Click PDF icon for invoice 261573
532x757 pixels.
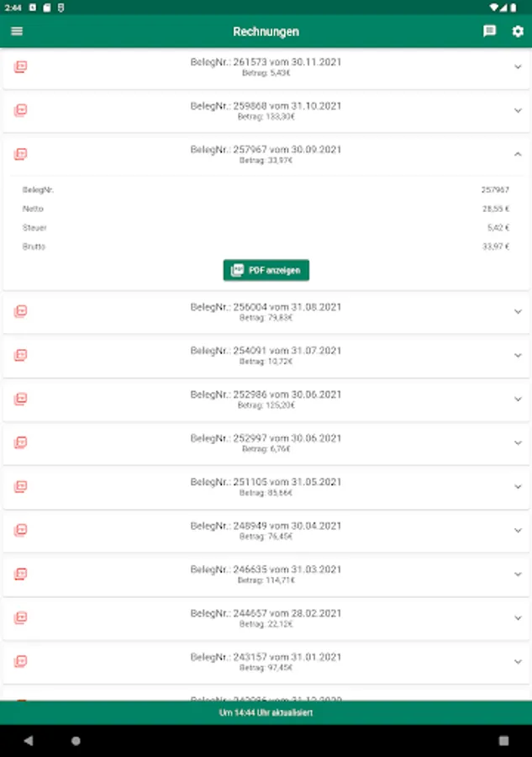click(x=21, y=66)
